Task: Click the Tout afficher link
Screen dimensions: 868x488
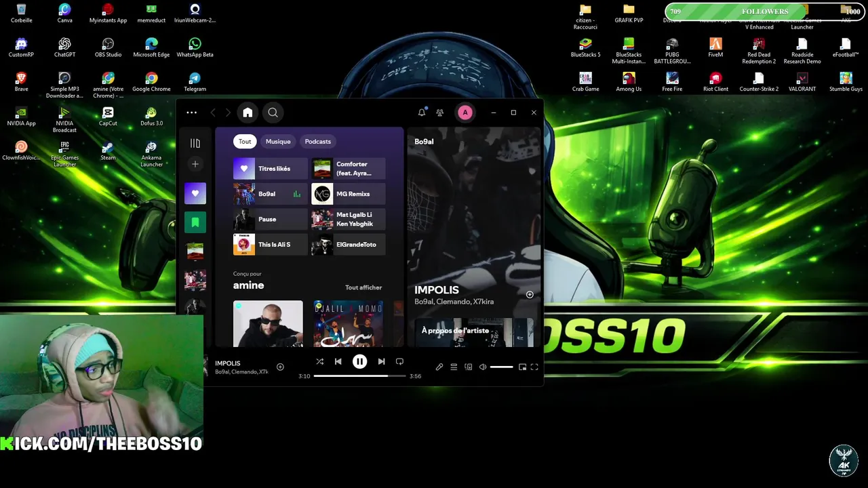Action: pyautogui.click(x=363, y=287)
